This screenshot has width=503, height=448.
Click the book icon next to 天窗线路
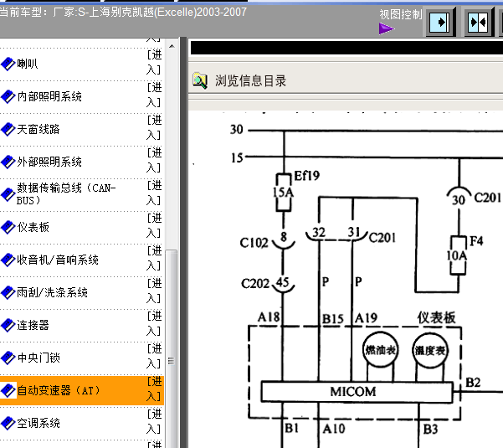point(8,129)
